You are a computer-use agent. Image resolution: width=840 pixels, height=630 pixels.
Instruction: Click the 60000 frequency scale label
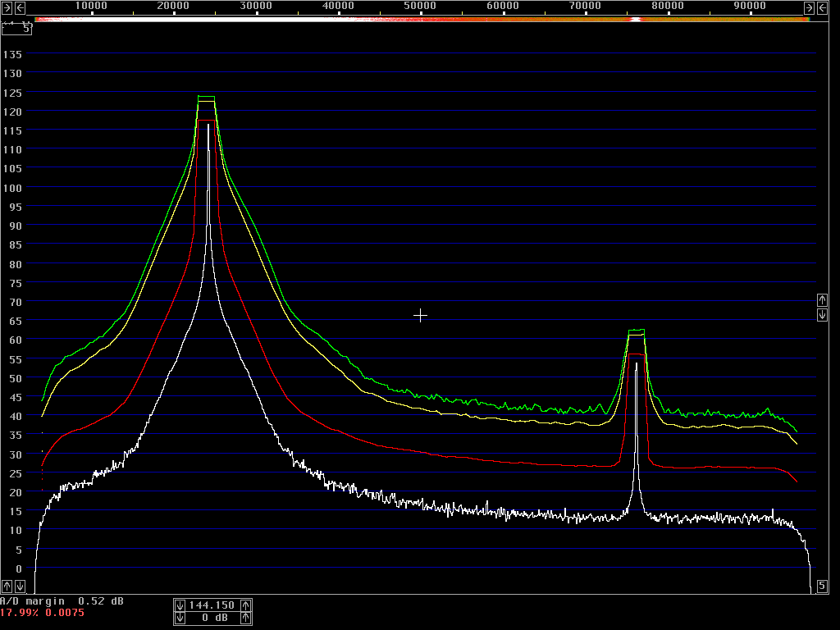tap(503, 6)
